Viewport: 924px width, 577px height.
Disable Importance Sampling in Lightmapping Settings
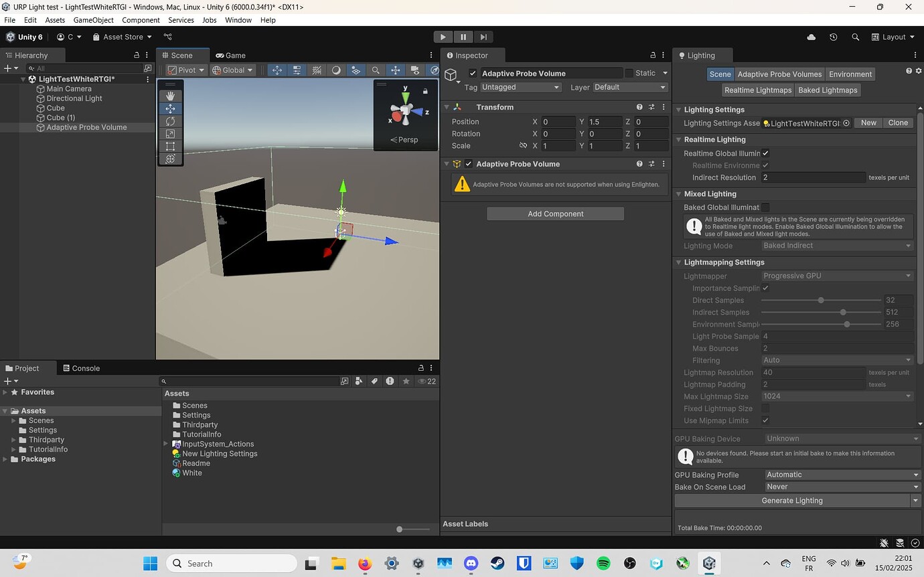pos(765,288)
